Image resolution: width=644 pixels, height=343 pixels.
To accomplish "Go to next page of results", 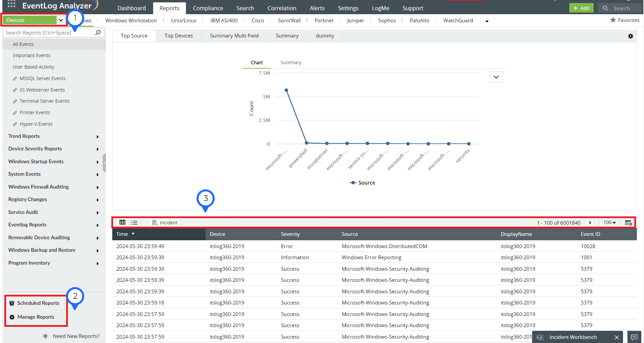I will (590, 222).
